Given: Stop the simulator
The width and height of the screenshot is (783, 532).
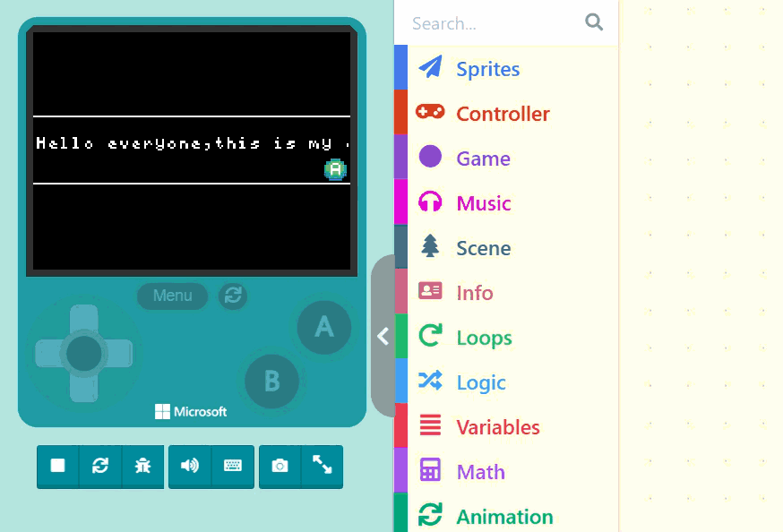Looking at the screenshot, I should [x=58, y=466].
